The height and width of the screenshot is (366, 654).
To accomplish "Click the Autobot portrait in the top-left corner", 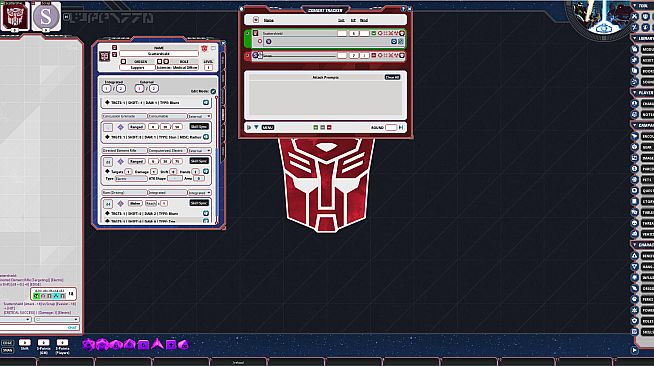I will coord(15,16).
